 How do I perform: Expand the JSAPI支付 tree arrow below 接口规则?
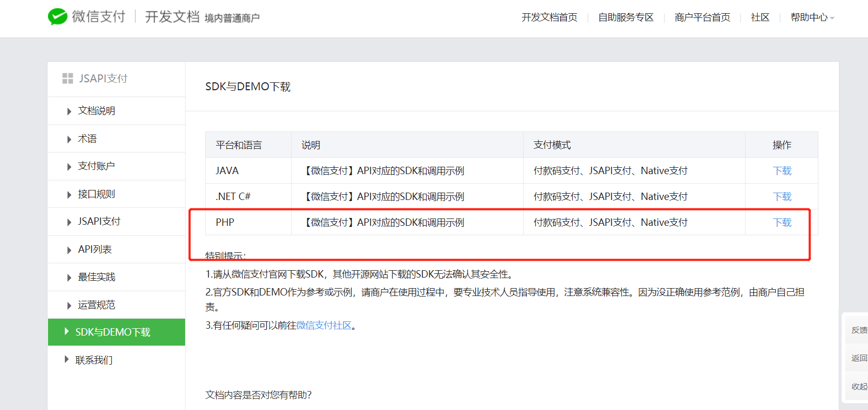(69, 222)
